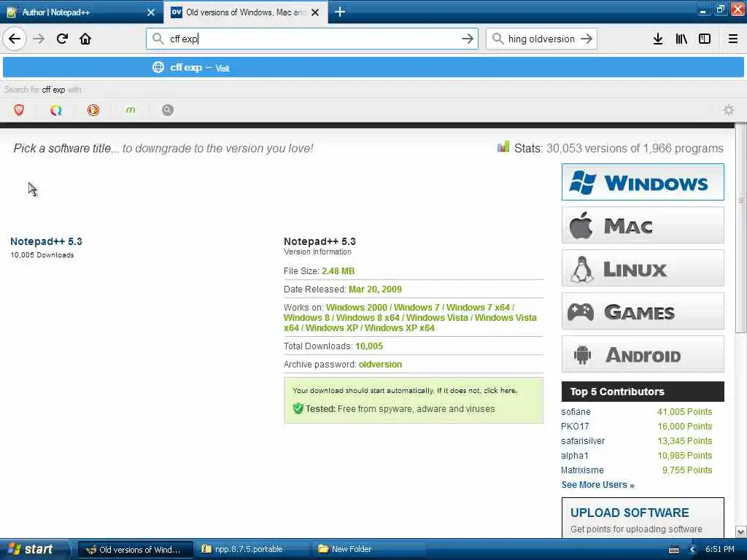Screen dimensions: 747x560
Task: Click the 6:51 PM taskbar clock
Action: click(720, 549)
